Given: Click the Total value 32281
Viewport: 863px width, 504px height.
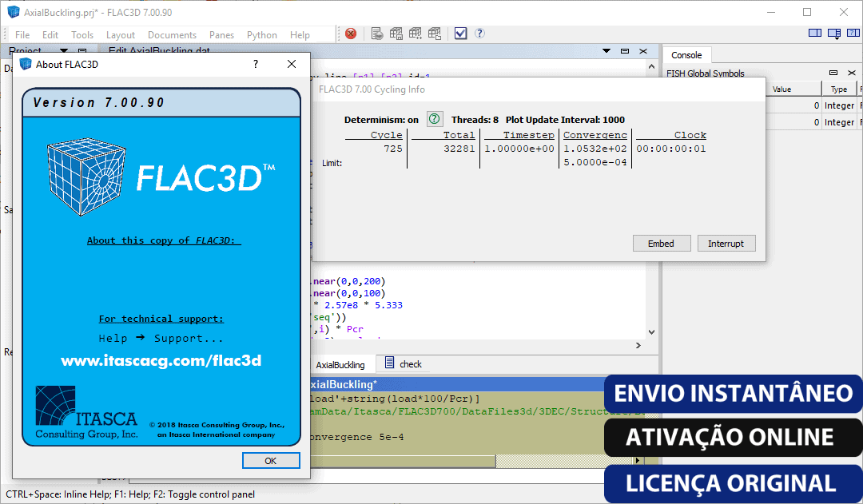Looking at the screenshot, I should click(x=459, y=149).
